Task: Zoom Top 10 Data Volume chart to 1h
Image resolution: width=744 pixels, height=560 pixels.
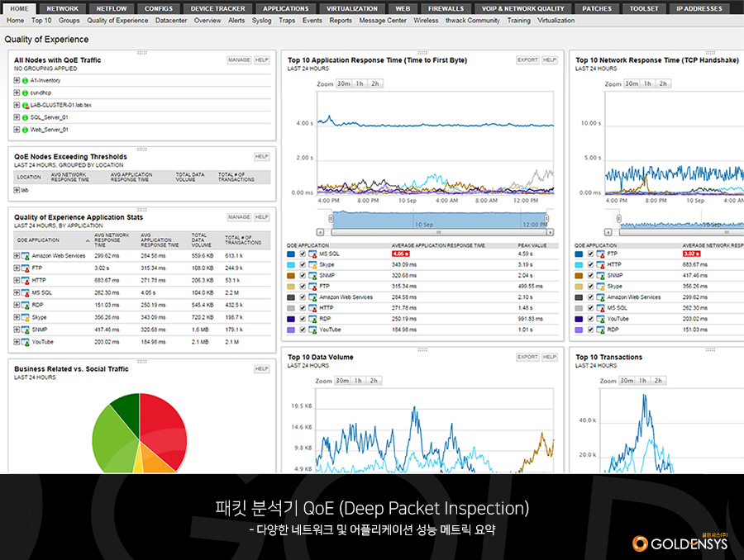Action: coord(358,381)
